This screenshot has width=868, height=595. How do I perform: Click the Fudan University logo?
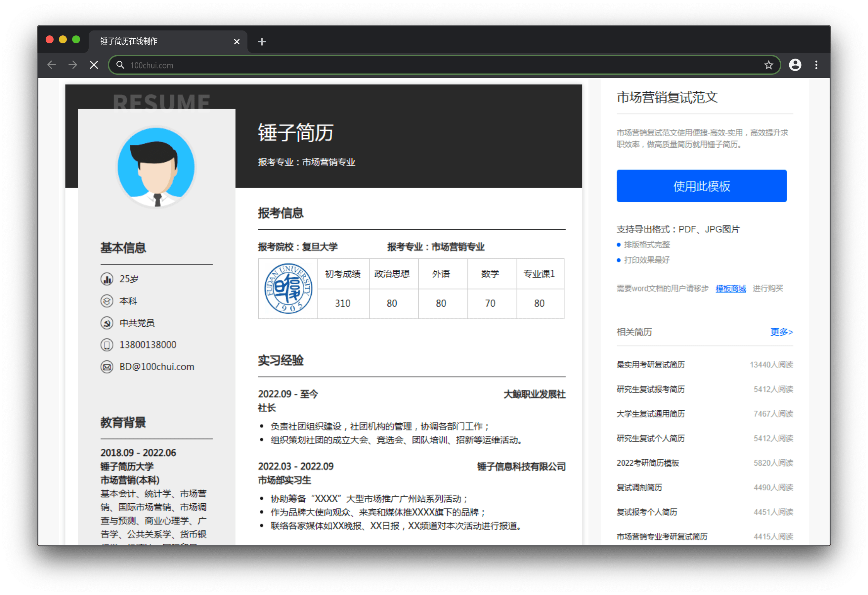click(x=288, y=289)
